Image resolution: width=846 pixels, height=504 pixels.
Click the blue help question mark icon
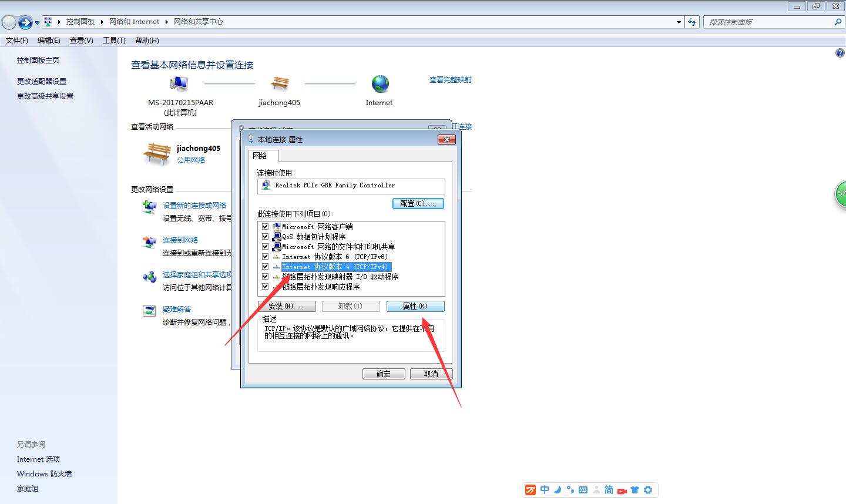840,53
